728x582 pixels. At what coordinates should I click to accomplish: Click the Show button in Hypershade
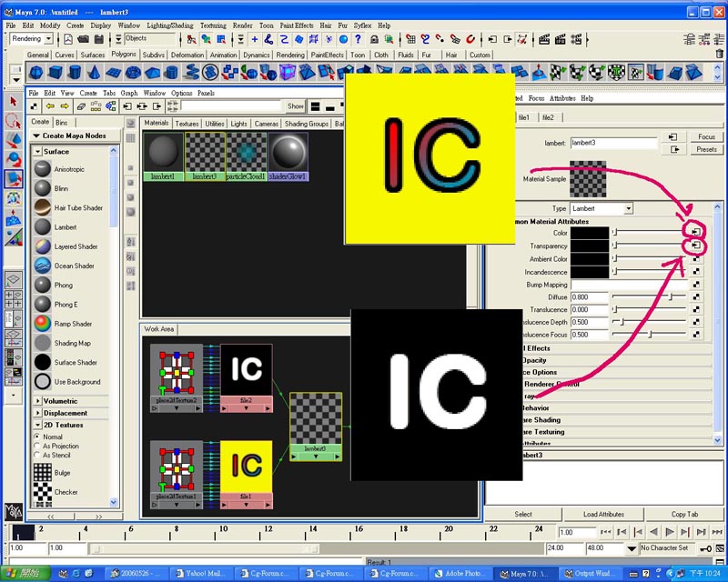click(295, 106)
